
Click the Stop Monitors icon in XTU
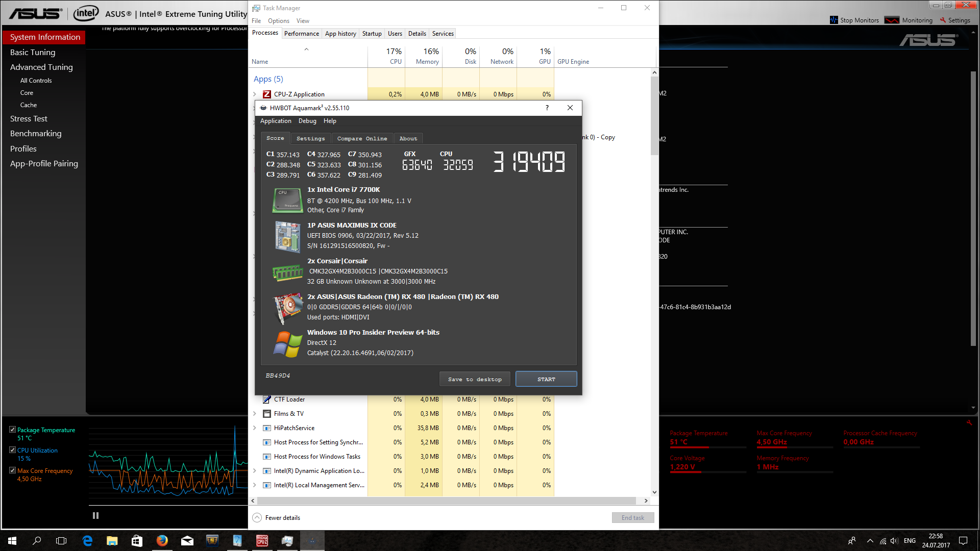pyautogui.click(x=834, y=20)
